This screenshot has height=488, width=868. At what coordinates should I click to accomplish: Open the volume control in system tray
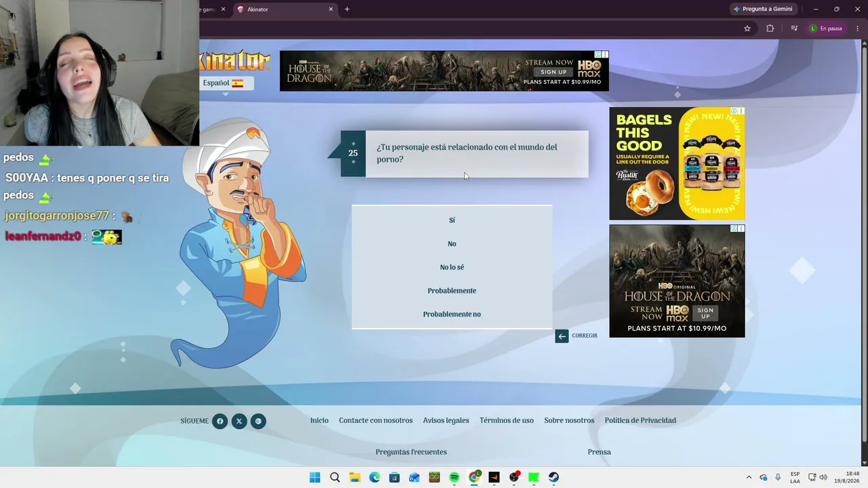[823, 477]
